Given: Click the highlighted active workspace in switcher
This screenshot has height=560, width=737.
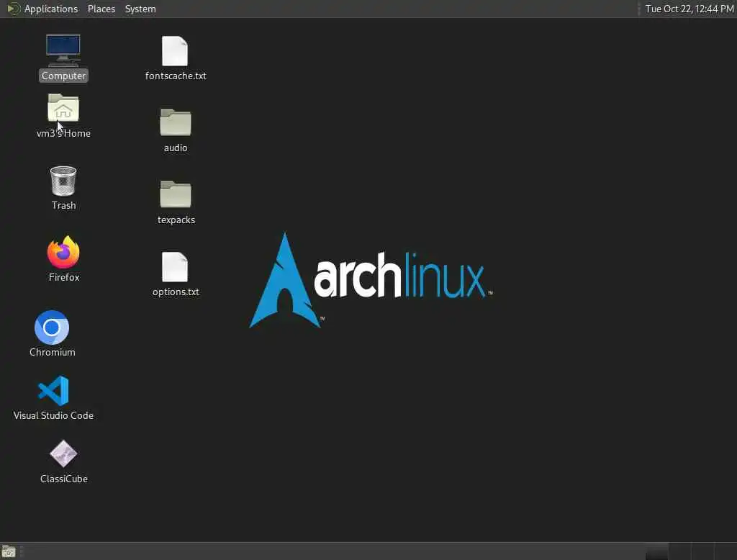Looking at the screenshot, I should pyautogui.click(x=656, y=551).
